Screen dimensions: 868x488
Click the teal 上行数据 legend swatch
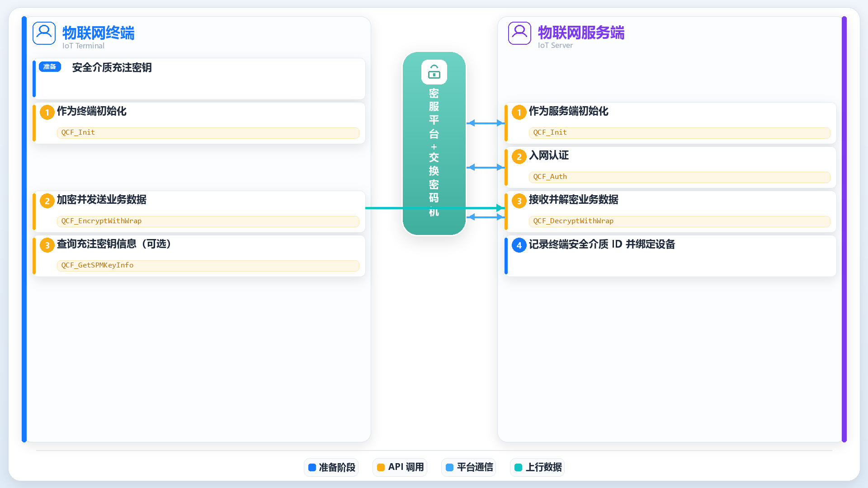point(518,467)
